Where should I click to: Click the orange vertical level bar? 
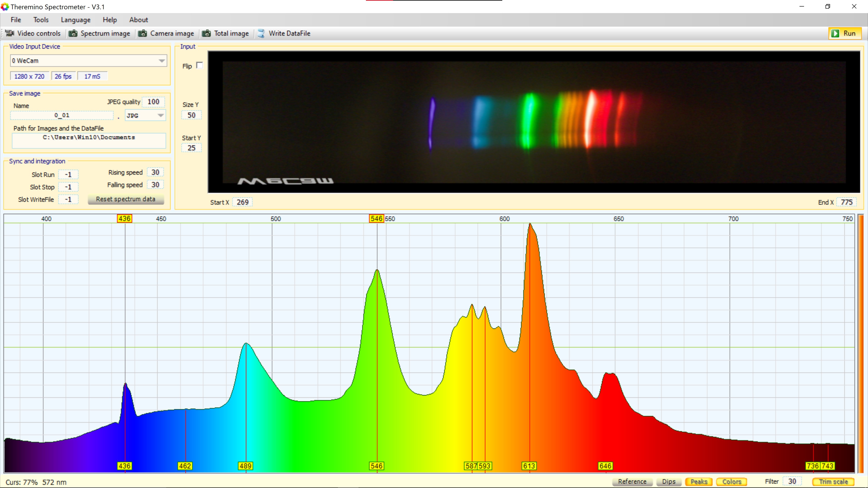pos(861,343)
